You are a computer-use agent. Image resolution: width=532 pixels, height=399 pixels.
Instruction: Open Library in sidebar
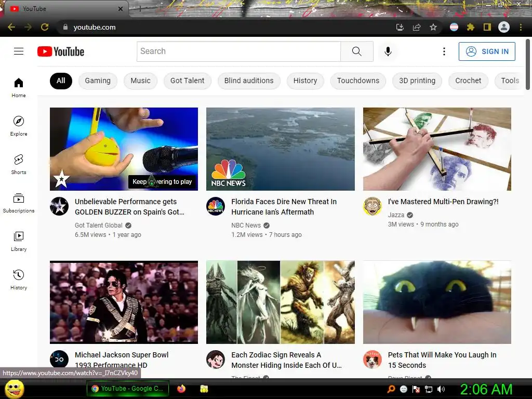tap(19, 241)
